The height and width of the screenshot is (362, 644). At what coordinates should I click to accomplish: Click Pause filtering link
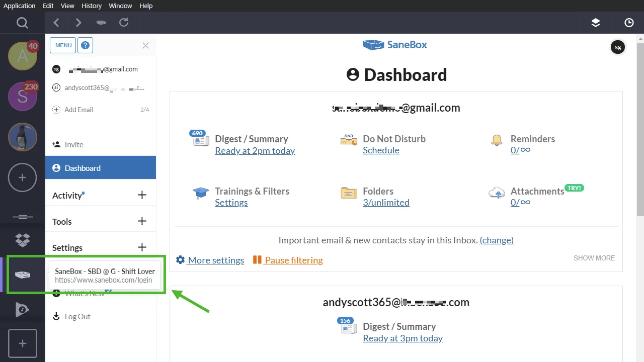point(288,260)
